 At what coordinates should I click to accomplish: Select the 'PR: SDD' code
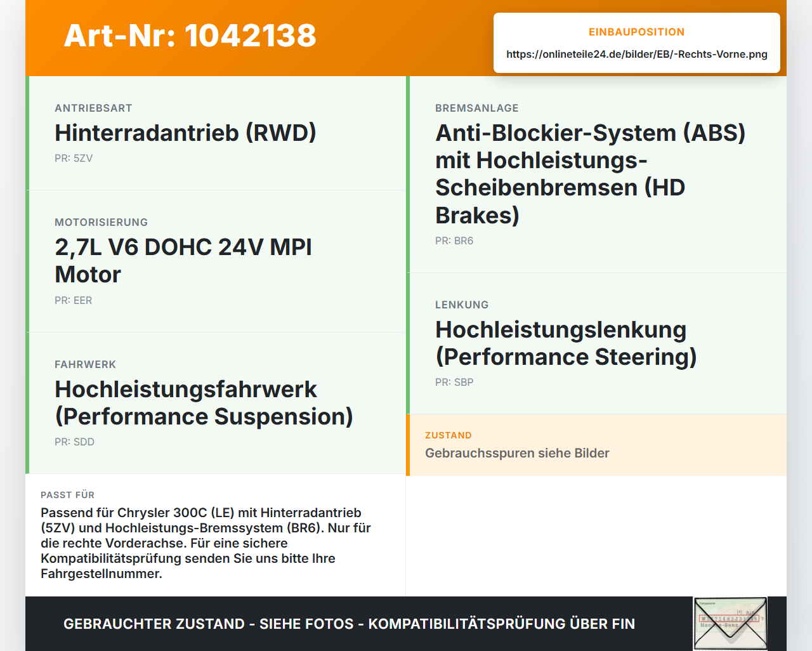(x=74, y=442)
